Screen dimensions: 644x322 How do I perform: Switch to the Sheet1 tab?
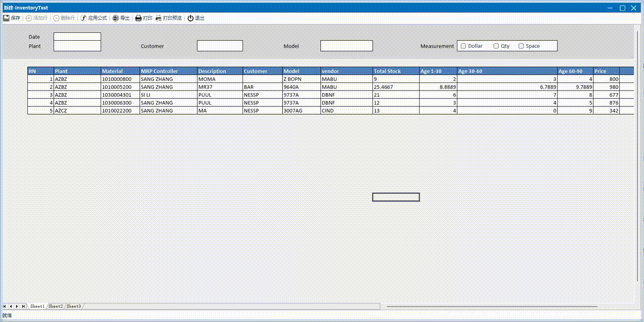tap(38, 306)
